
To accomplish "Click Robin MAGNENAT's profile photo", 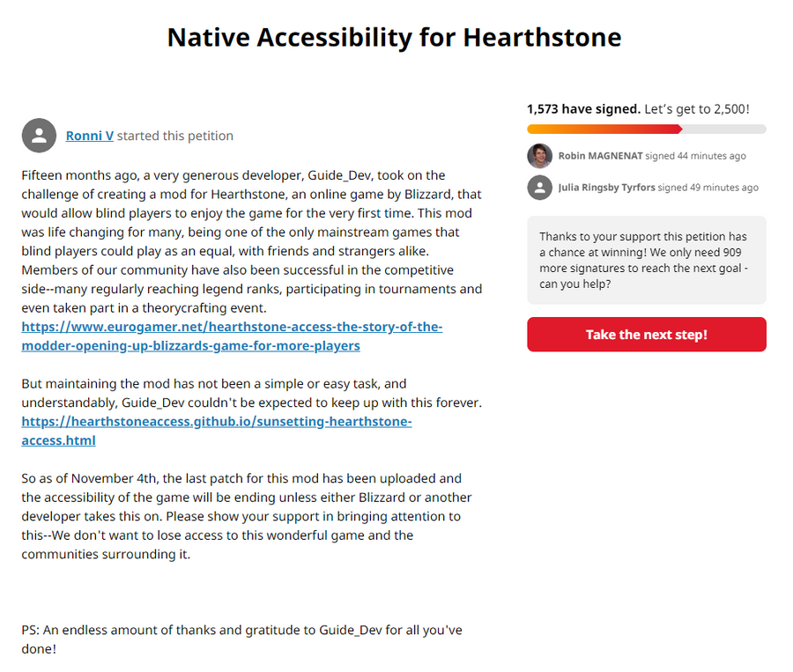I will pos(539,156).
